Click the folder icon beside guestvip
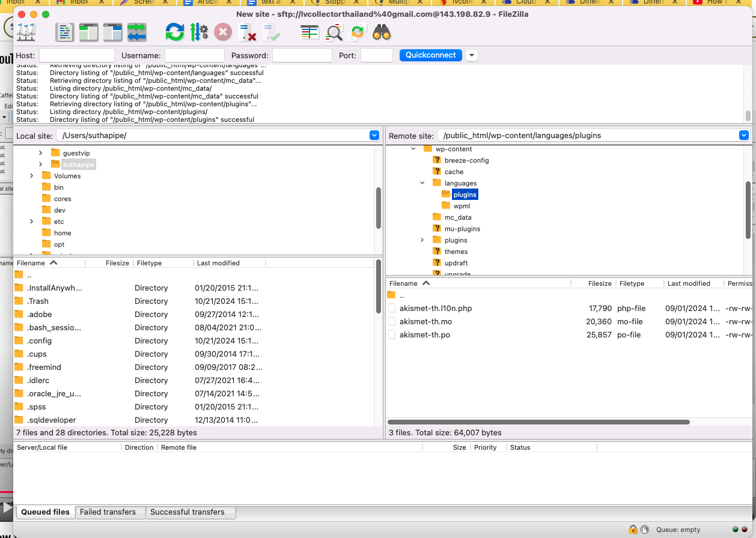The image size is (756, 538). pyautogui.click(x=56, y=153)
